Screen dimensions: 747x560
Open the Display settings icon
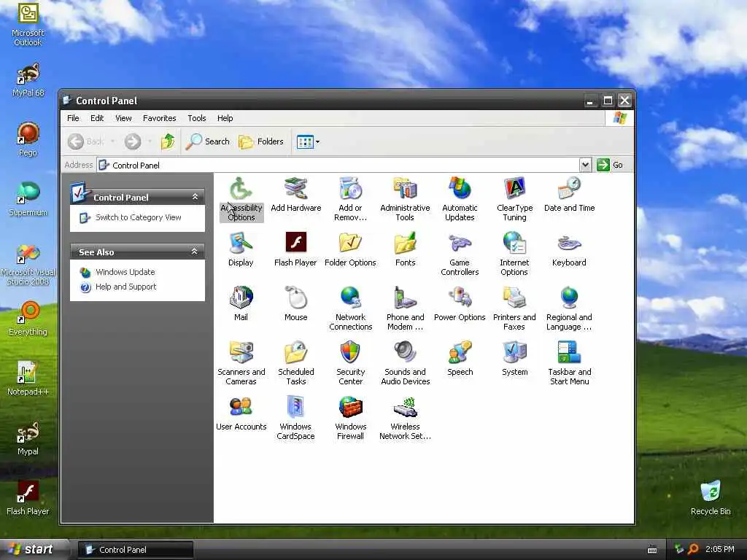[x=241, y=249]
